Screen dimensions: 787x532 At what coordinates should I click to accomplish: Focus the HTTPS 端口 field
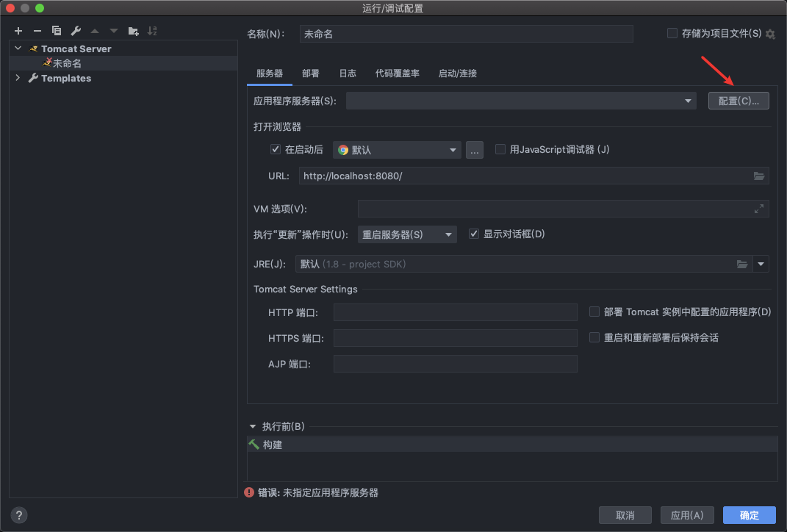coord(456,338)
